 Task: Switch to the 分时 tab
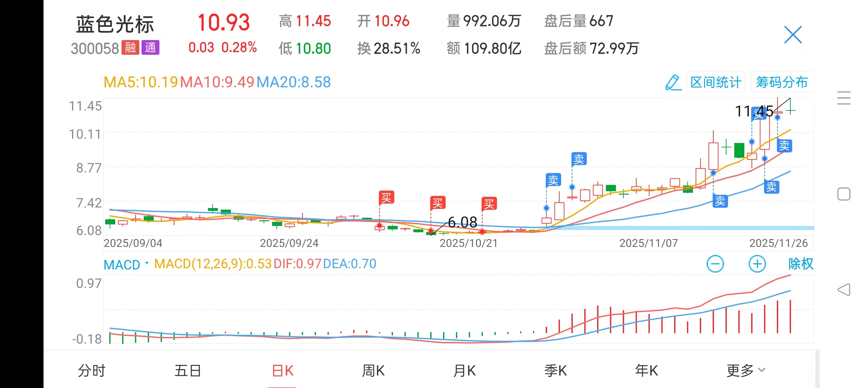pyautogui.click(x=92, y=370)
